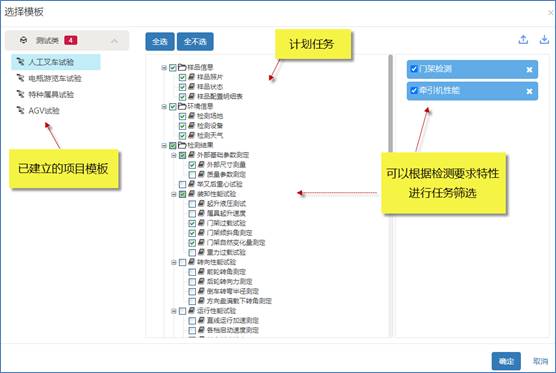Collapse the 样品信息 tree node
This screenshot has width=556, height=373.
click(x=164, y=67)
